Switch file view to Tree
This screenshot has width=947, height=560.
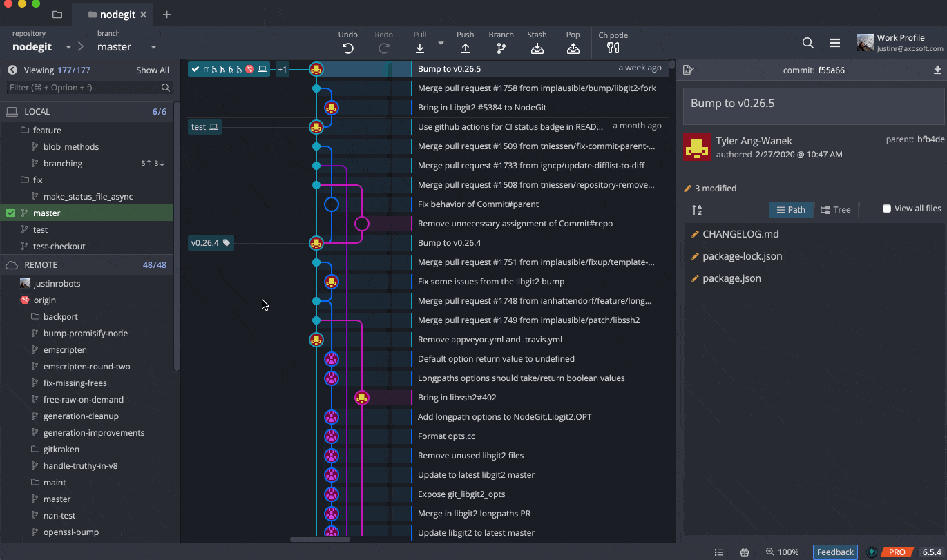pyautogui.click(x=836, y=210)
